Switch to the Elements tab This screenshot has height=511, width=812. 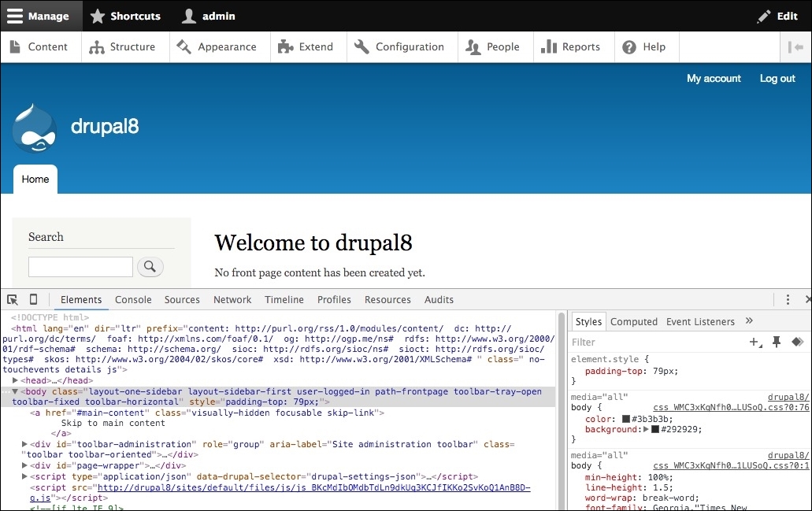point(81,300)
